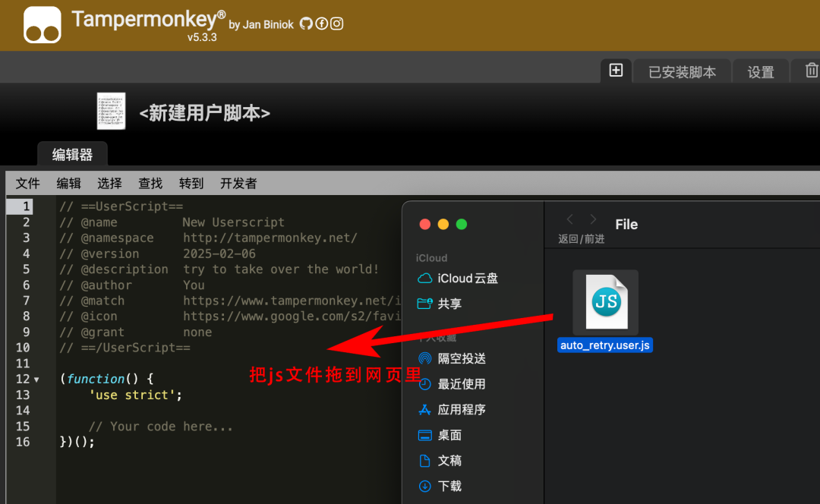Click the closing ==/UserScript== line
The height and width of the screenshot is (504, 820).
coord(125,348)
